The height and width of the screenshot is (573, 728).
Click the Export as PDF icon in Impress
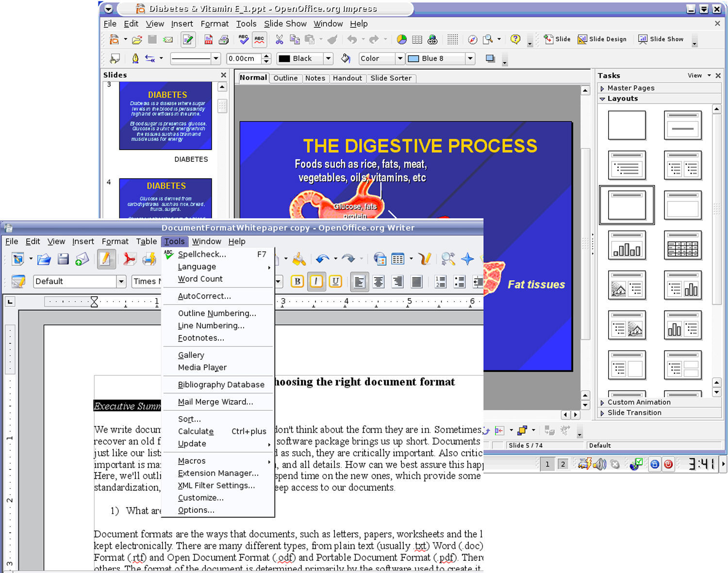point(208,40)
